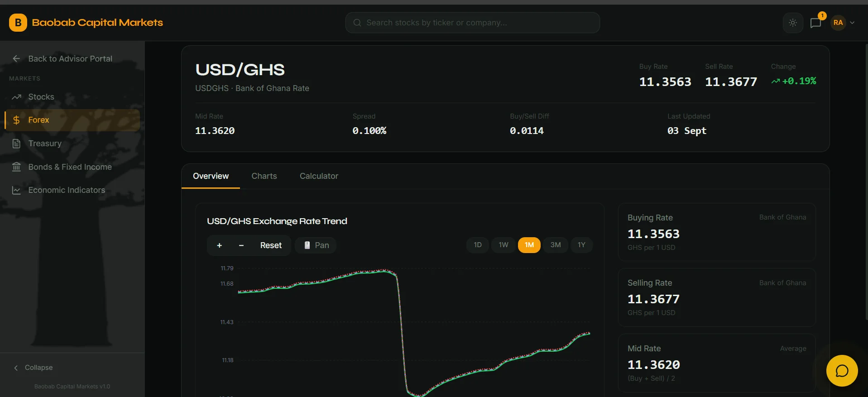Toggle Pan mode on the chart
Viewport: 868px width, 397px height.
(x=316, y=245)
